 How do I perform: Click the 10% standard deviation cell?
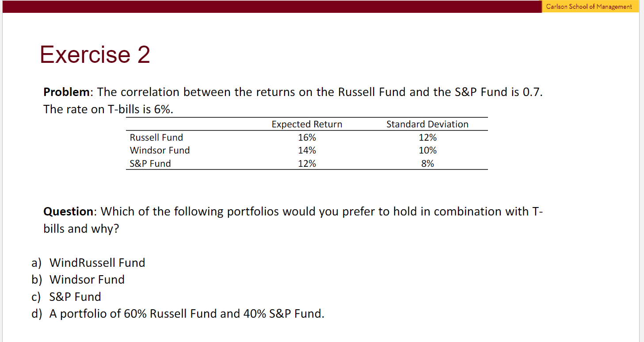click(x=427, y=150)
